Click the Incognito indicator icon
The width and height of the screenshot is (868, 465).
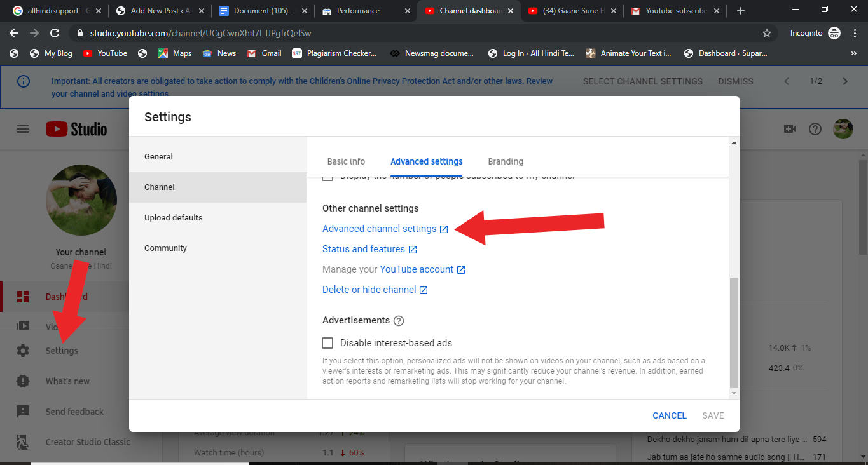[x=834, y=33]
